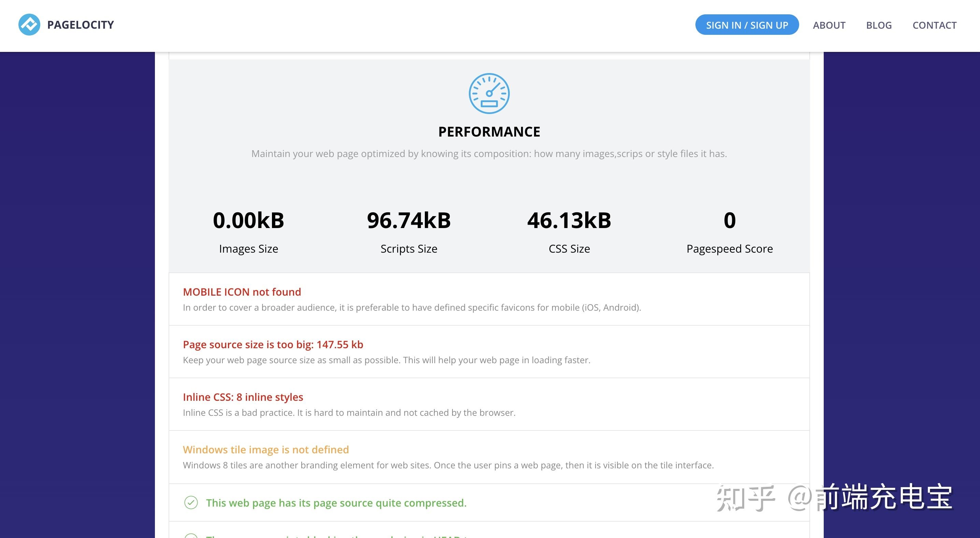Select the 96.74kB Scripts Size stat
Screen dimensions: 980x538
(x=408, y=220)
